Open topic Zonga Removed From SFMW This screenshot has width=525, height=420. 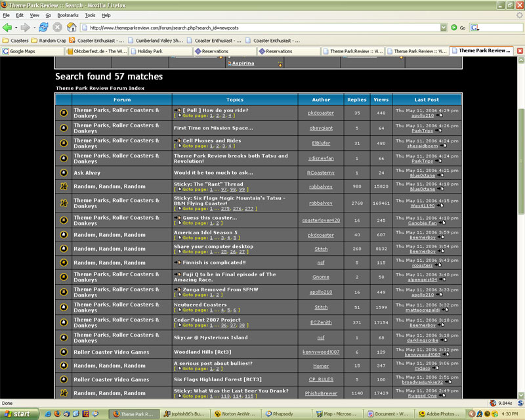pyautogui.click(x=220, y=289)
